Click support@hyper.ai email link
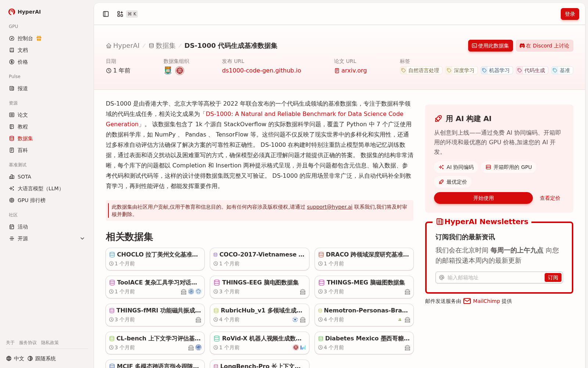588x368 pixels. point(330,207)
